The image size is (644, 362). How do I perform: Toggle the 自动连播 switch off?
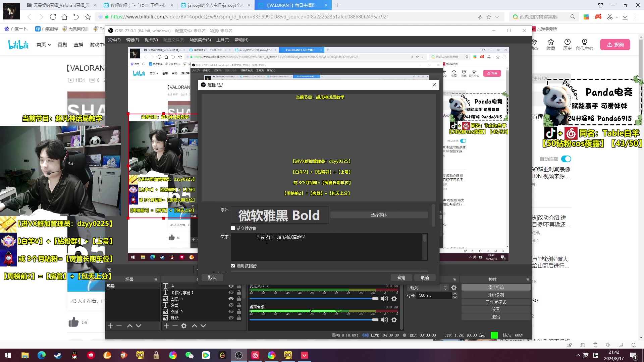click(566, 159)
